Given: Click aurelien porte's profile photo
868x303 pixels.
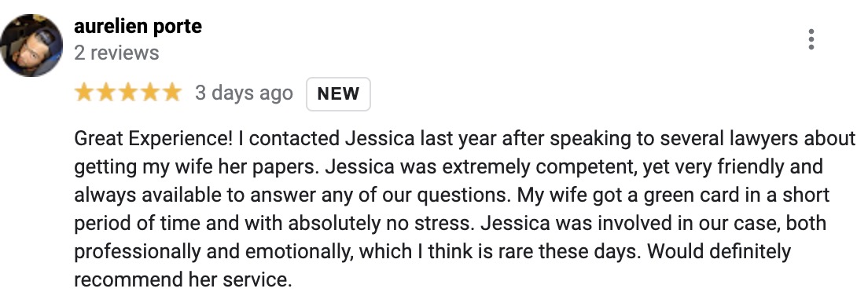Looking at the screenshot, I should 31,46.
